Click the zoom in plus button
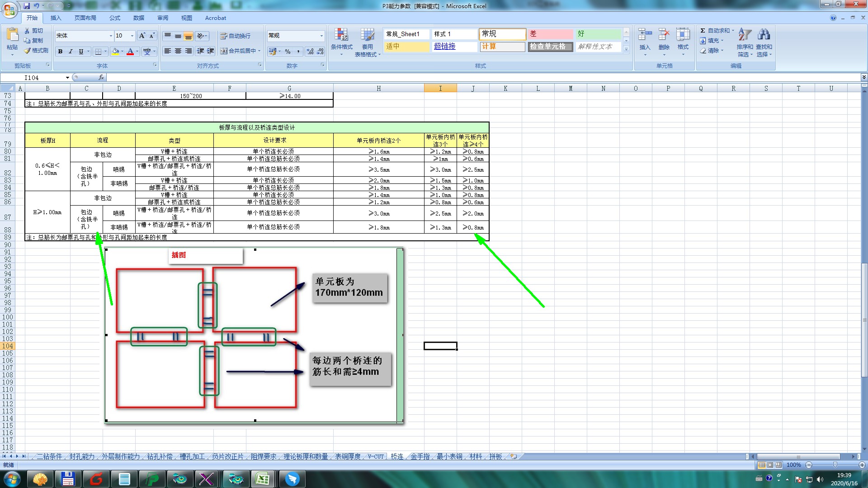 tap(862, 465)
